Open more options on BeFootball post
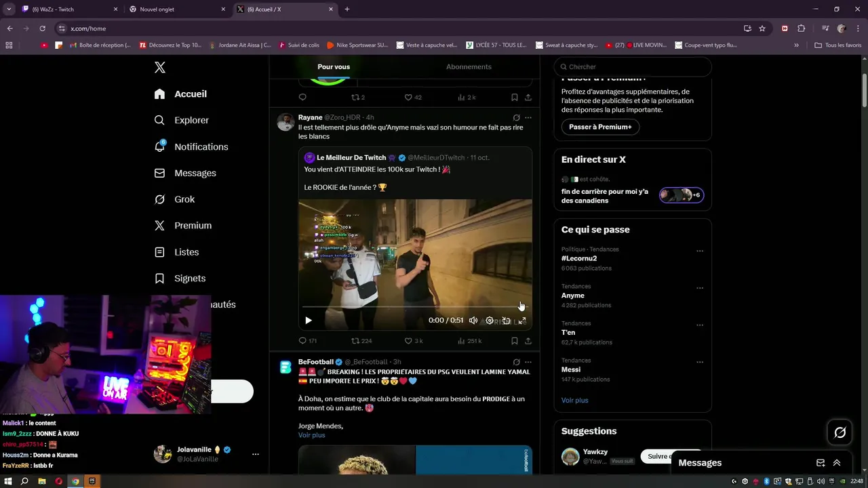The image size is (868, 488). tap(528, 362)
